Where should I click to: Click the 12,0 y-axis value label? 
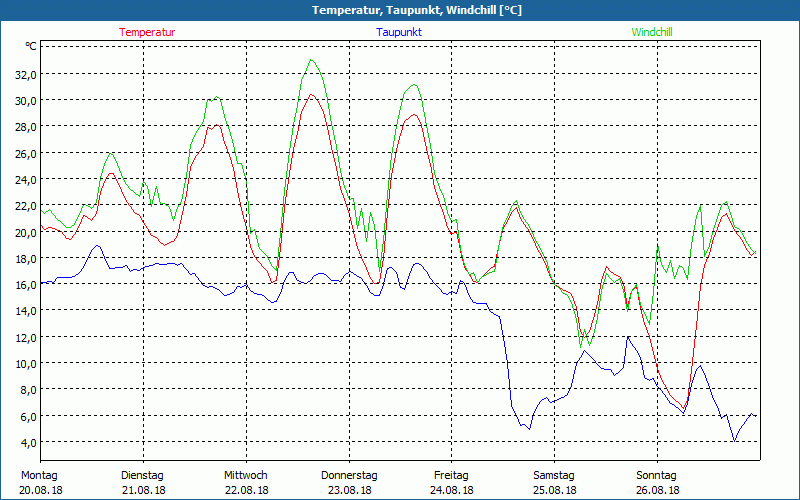[x=24, y=337]
